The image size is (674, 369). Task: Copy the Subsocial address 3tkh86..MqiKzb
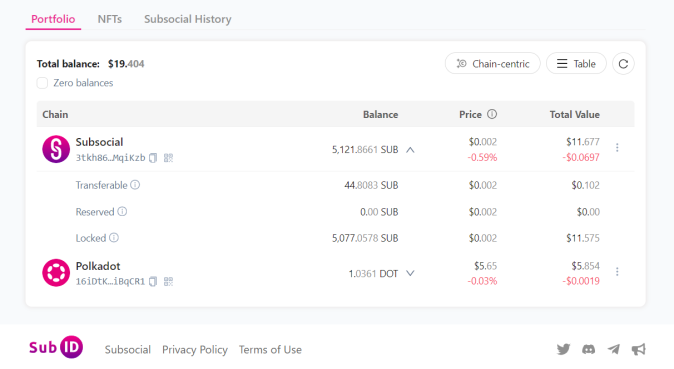coord(153,158)
